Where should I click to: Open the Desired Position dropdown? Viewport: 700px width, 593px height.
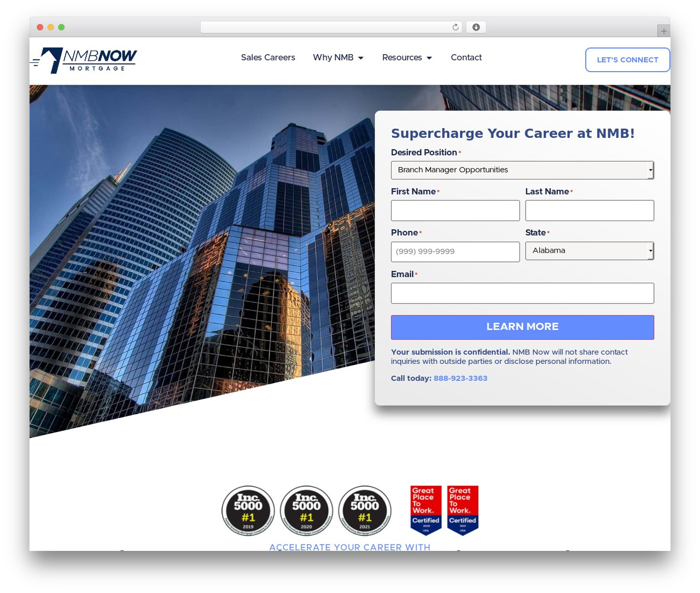[x=522, y=170]
